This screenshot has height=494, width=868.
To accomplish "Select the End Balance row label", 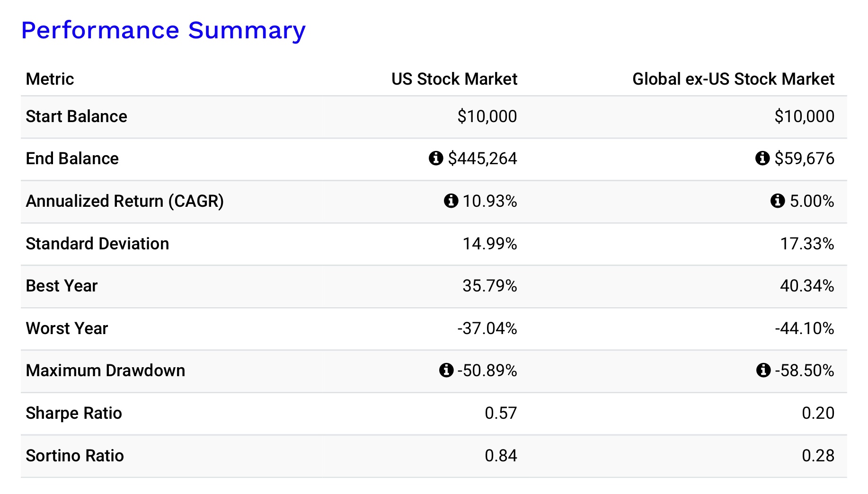I will coord(72,159).
